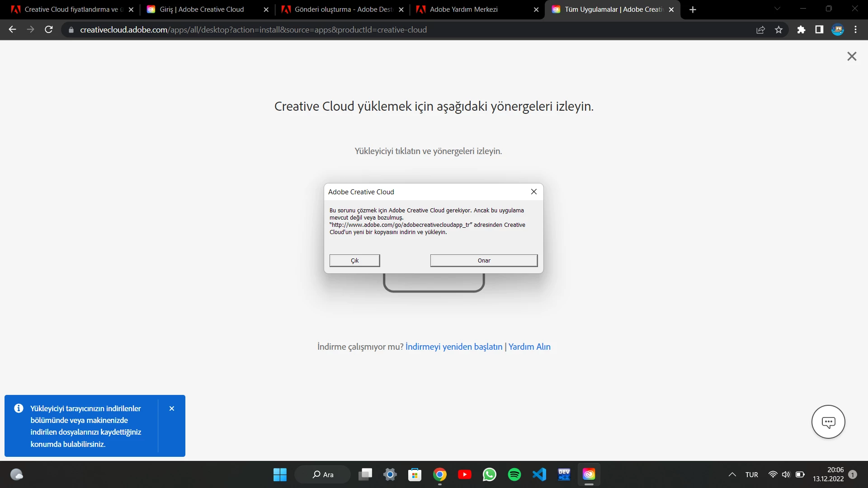Open the Yardım Alın help link

pos(529,347)
